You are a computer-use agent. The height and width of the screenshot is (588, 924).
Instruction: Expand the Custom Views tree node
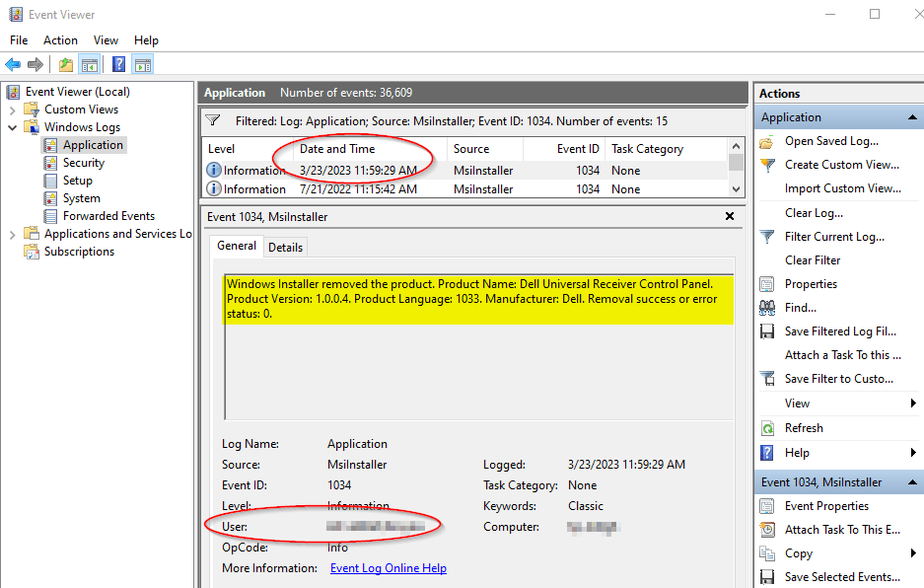tap(13, 110)
